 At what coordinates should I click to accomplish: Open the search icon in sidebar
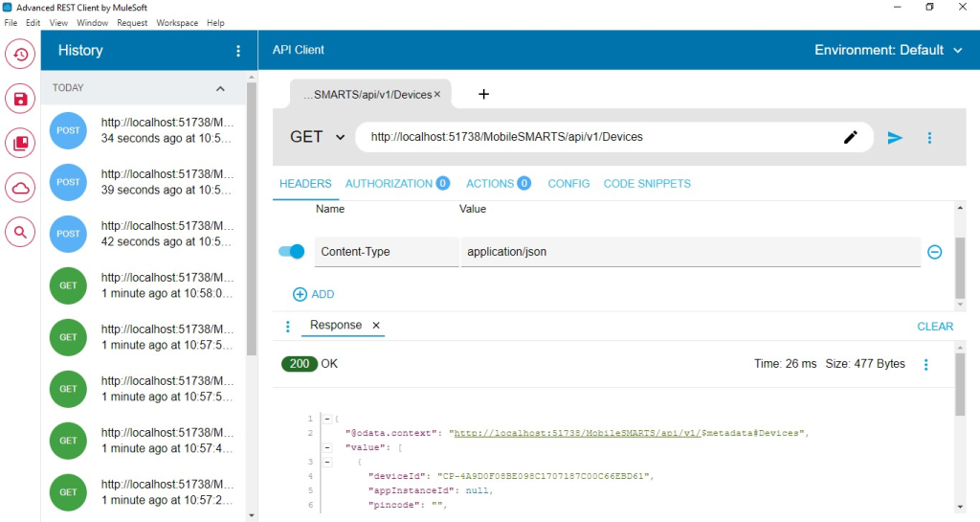20,232
